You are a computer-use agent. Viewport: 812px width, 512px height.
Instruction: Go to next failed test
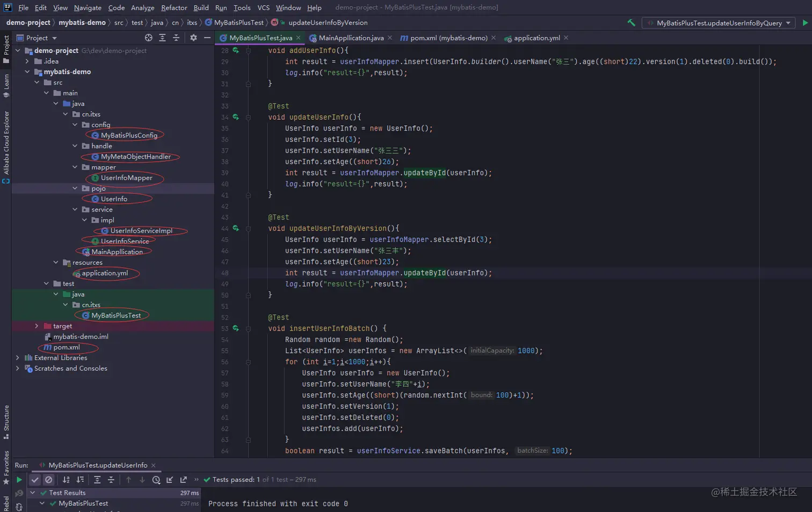coord(142,480)
